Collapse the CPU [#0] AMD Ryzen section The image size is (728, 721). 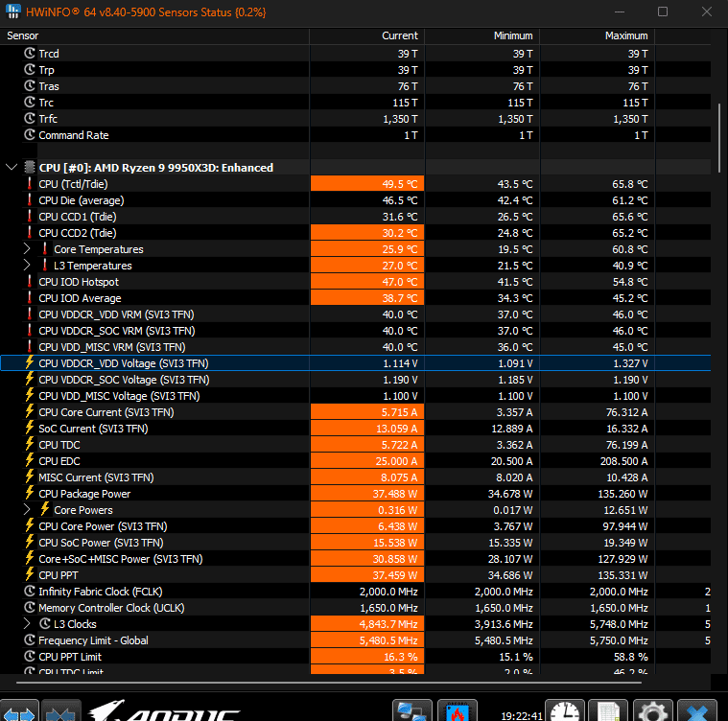coord(12,168)
